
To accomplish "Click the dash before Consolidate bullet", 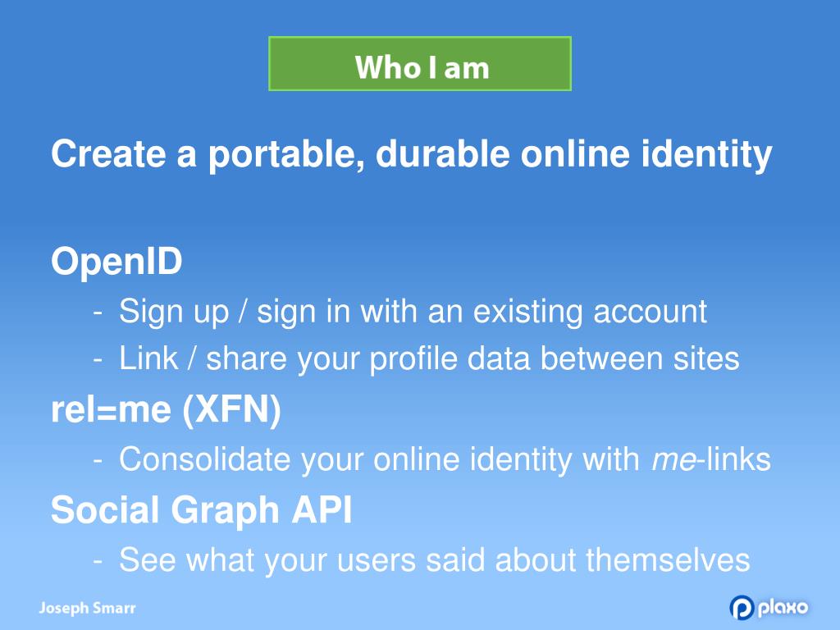I will tap(98, 459).
